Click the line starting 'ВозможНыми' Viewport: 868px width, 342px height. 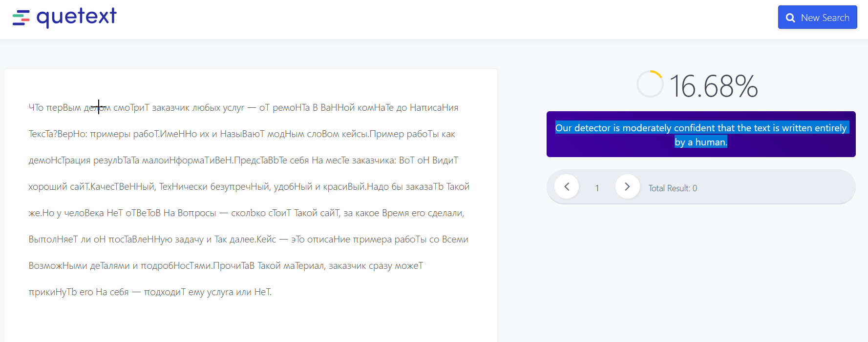point(225,266)
